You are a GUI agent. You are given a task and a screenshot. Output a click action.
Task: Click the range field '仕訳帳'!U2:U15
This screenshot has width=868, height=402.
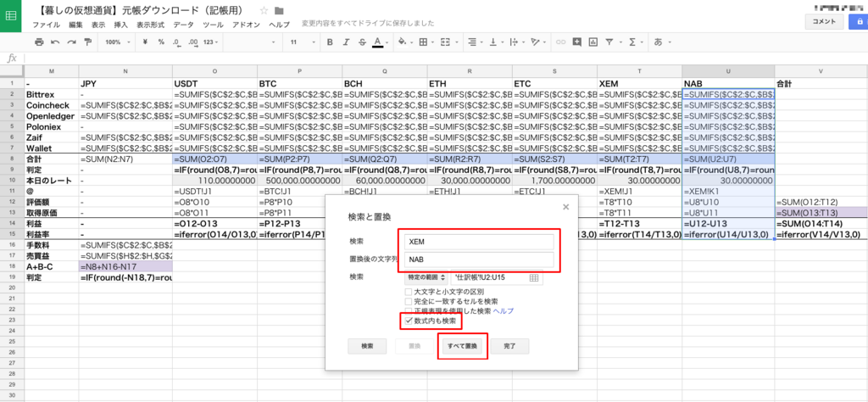pyautogui.click(x=497, y=277)
